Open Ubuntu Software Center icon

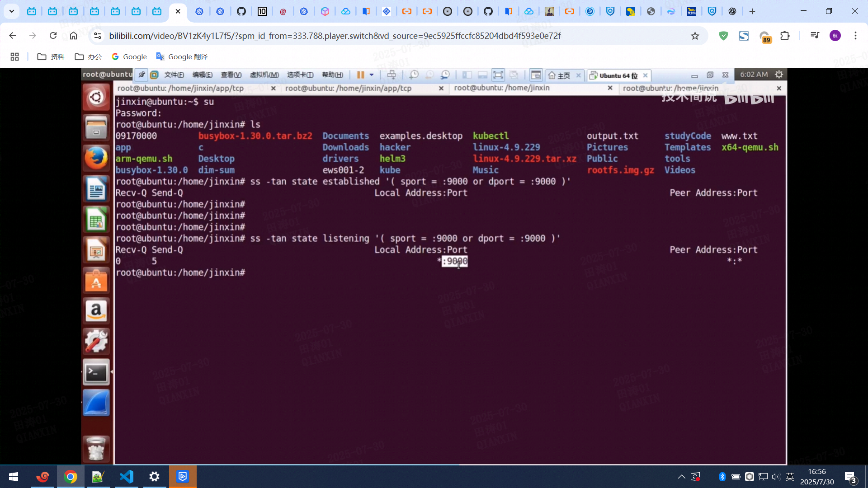click(x=96, y=281)
